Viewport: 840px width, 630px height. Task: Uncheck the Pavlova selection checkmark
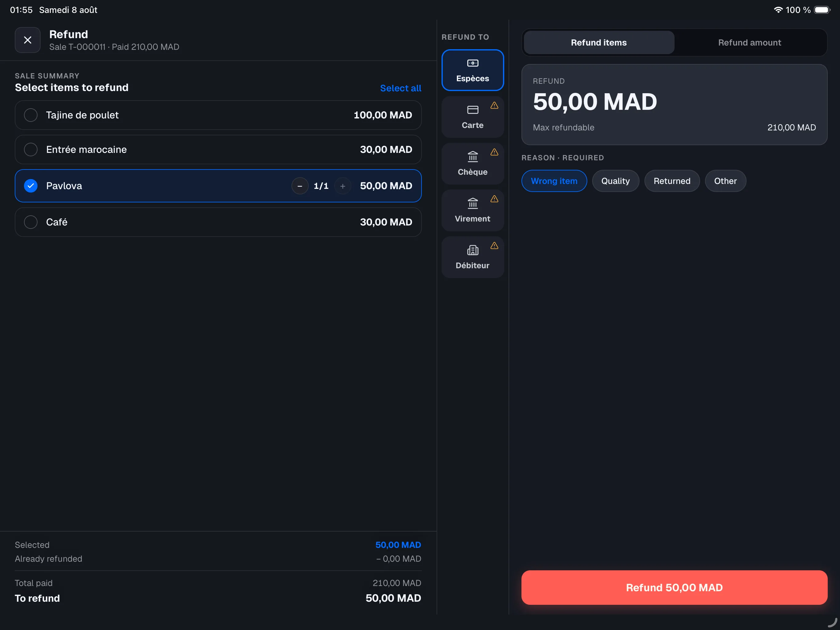point(31,186)
